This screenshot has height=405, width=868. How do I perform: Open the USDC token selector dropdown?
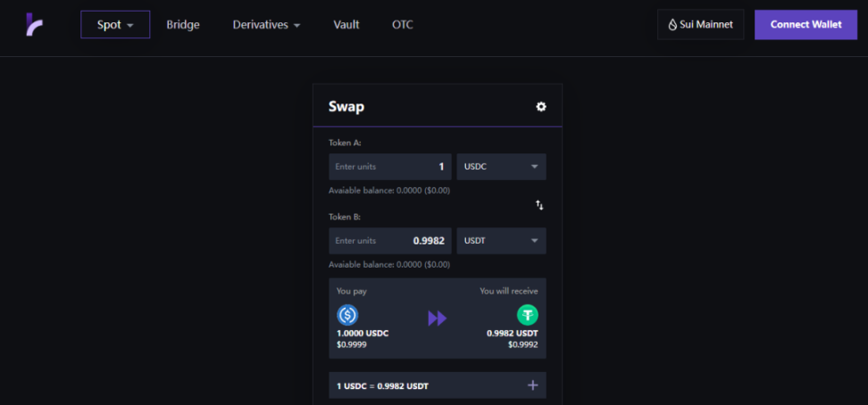point(501,167)
